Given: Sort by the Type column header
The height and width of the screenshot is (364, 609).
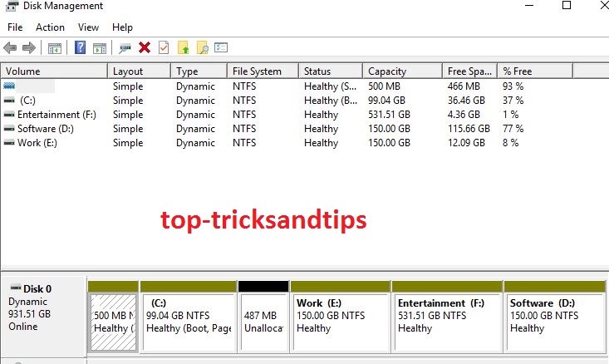Looking at the screenshot, I should pos(199,71).
